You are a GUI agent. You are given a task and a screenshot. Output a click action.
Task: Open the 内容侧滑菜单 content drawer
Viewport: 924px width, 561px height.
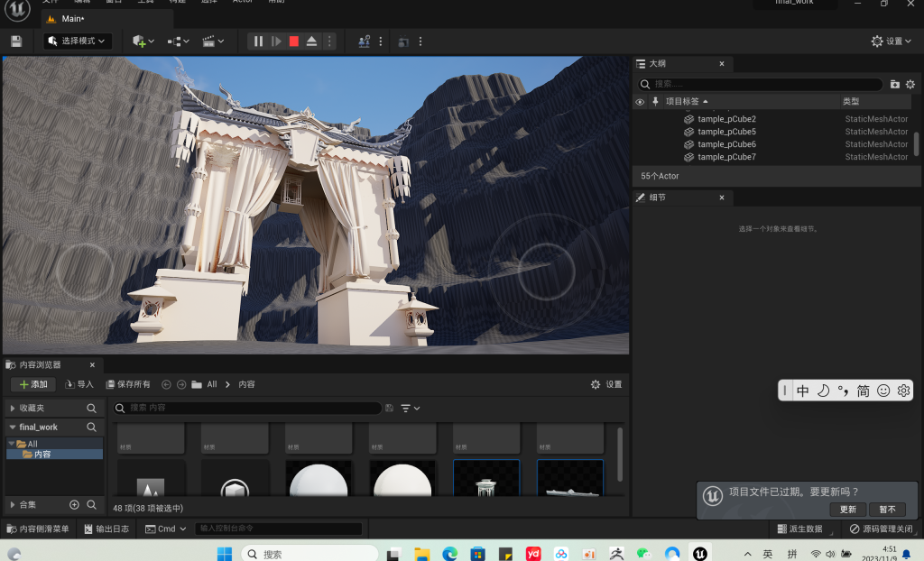37,529
